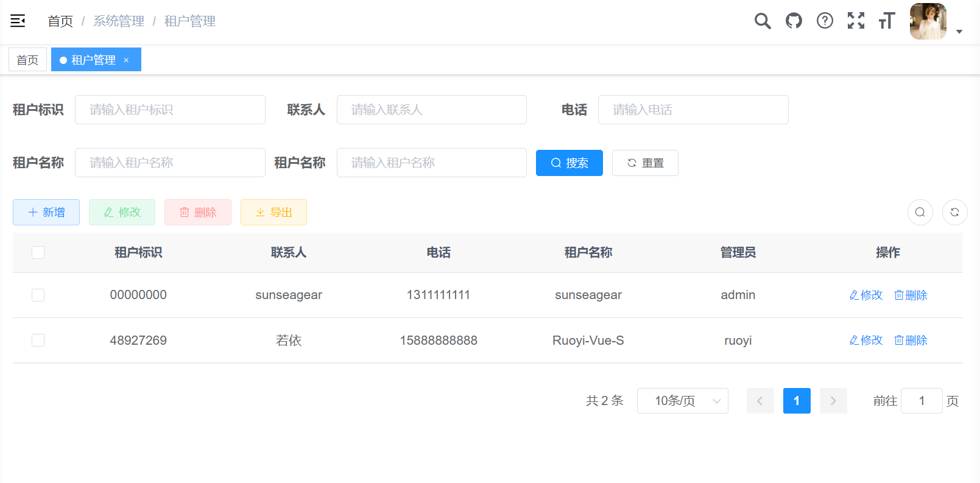Select the checkbox for tenant 48927269
The image size is (980, 483).
click(x=38, y=340)
